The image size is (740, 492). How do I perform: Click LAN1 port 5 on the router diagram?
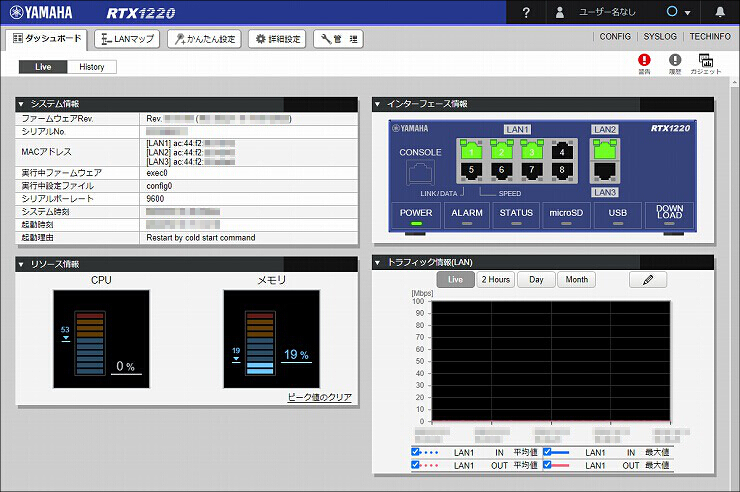click(x=471, y=171)
